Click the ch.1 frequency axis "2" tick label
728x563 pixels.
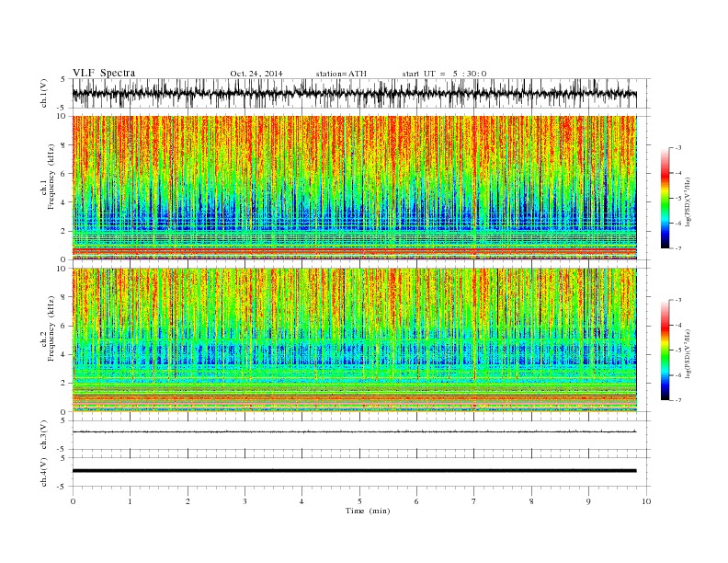64,231
